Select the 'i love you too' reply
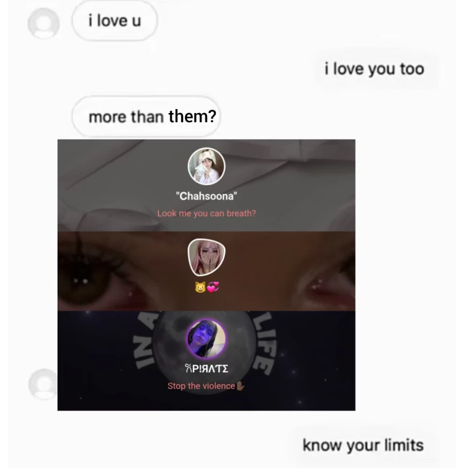Image resolution: width=456 pixels, height=476 pixels. point(375,69)
